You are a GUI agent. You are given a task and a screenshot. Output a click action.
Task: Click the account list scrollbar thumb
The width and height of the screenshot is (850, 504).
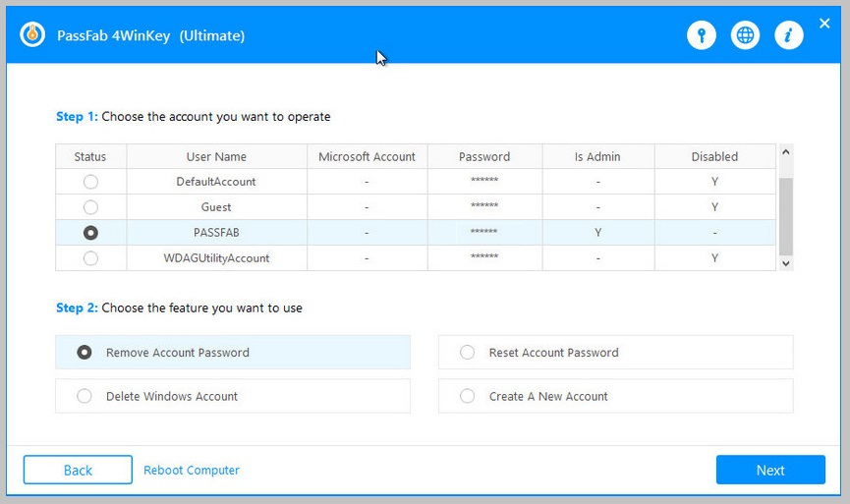(x=785, y=216)
